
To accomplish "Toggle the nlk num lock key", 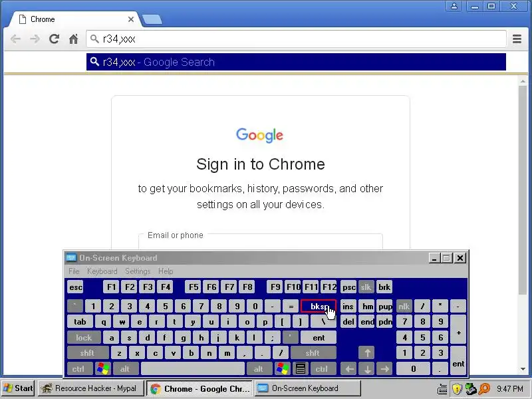I will click(x=404, y=306).
